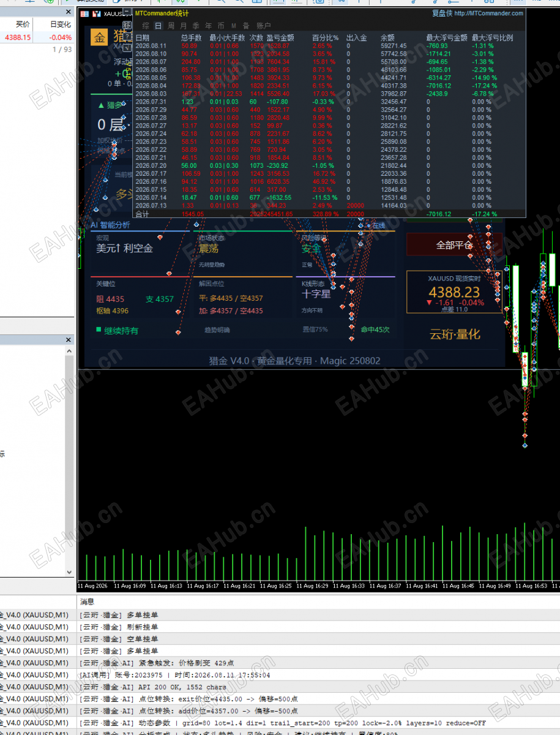Click the 十字星 candlestick pattern value
560x735 pixels.
316,293
